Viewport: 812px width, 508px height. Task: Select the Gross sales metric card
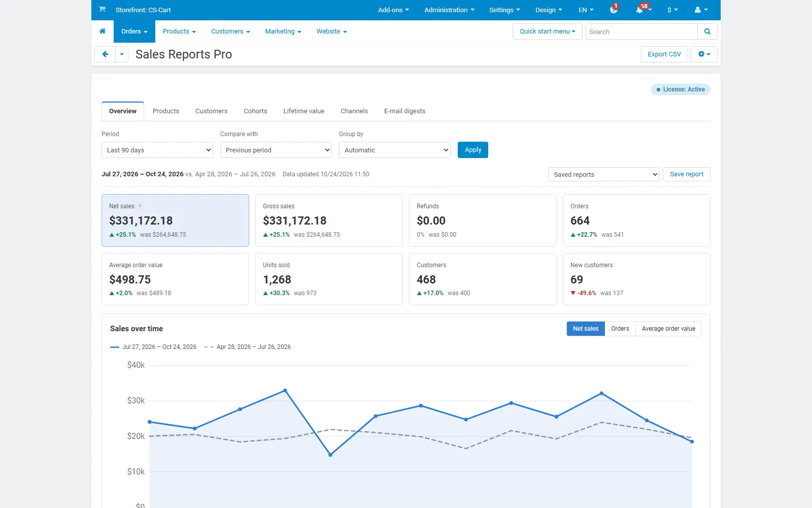[x=329, y=220]
